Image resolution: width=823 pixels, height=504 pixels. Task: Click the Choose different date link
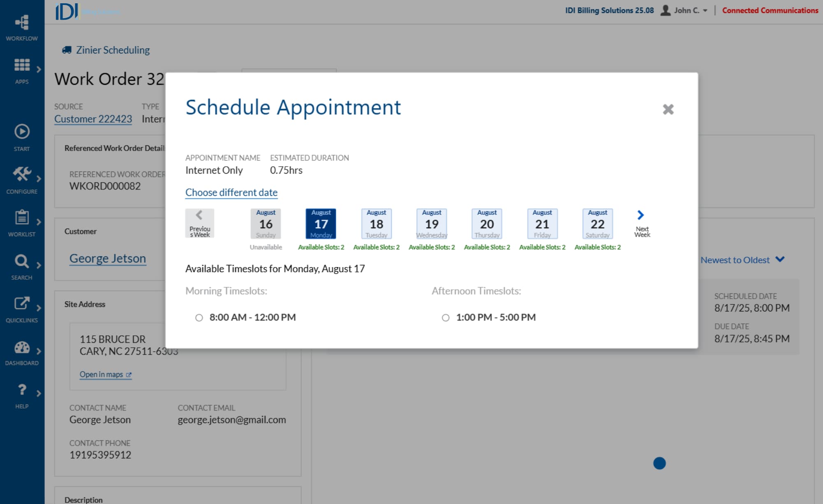click(x=231, y=193)
